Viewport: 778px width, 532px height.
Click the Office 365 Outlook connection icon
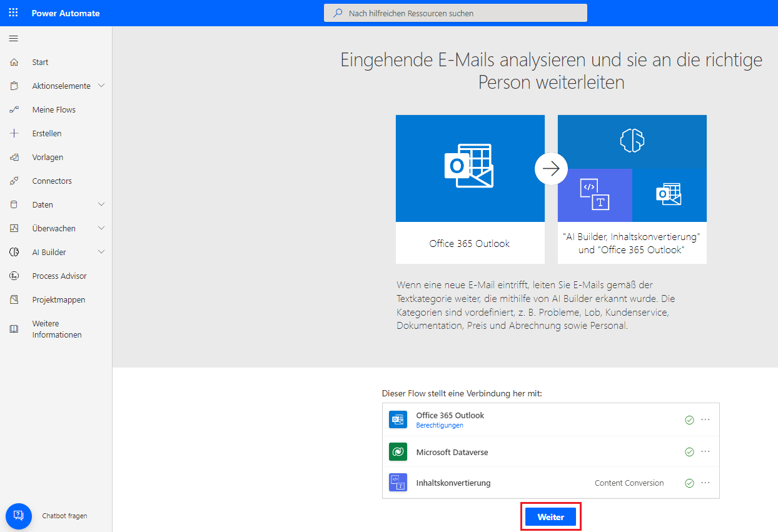pos(398,420)
